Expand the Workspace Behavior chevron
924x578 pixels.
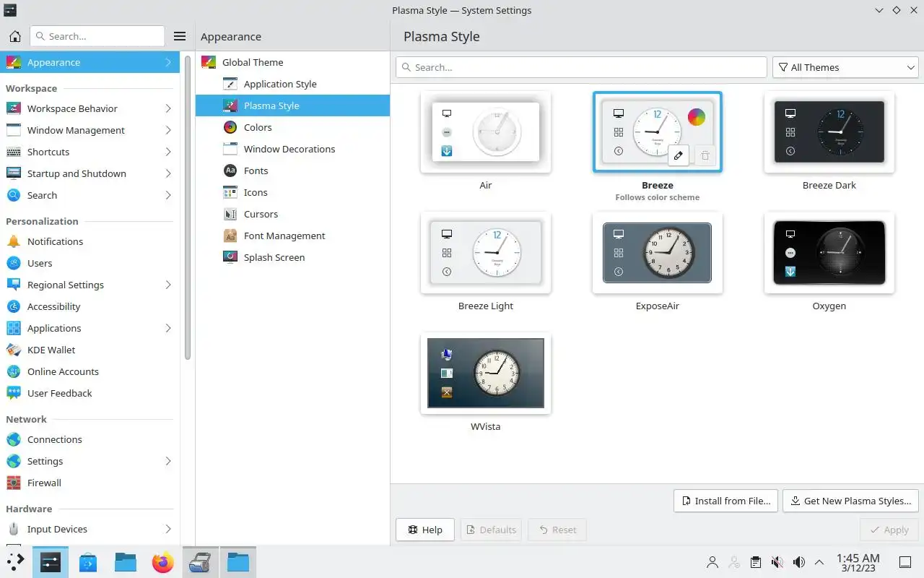click(167, 108)
